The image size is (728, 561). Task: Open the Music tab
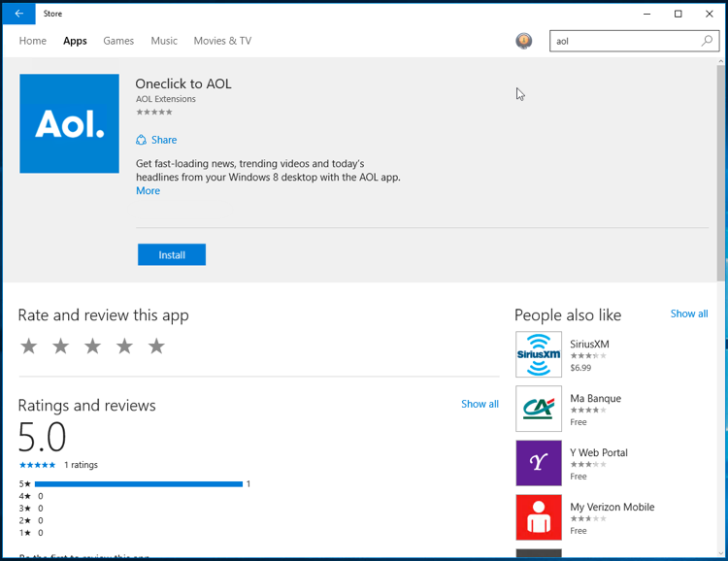(x=164, y=41)
